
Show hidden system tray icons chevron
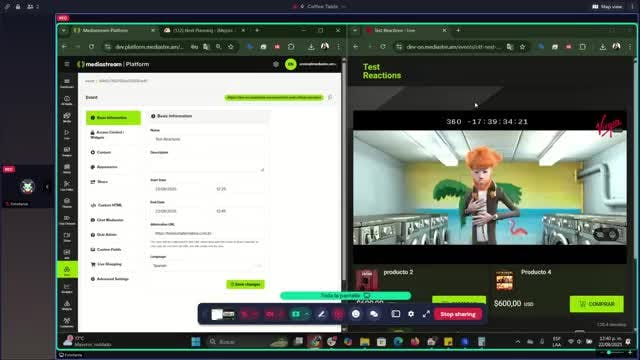click(x=518, y=342)
